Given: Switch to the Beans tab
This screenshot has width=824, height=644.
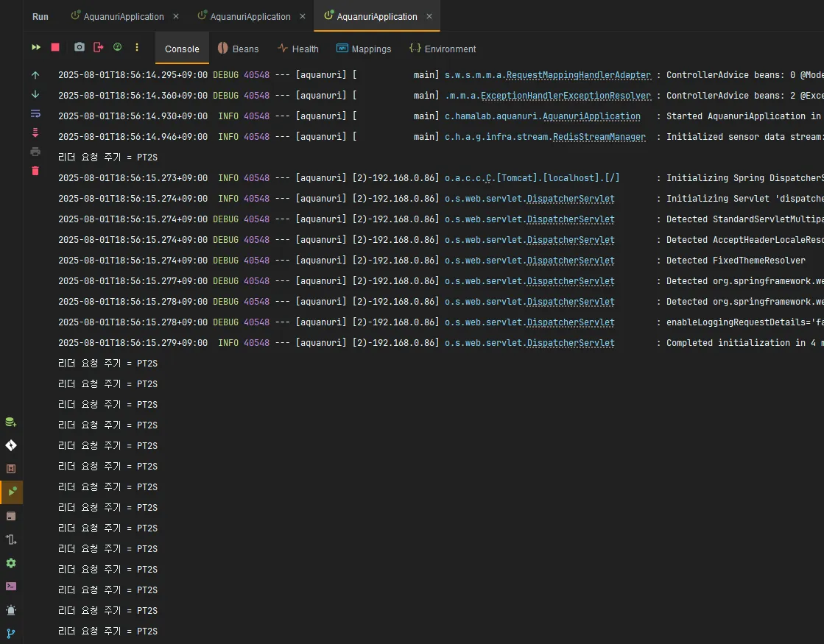Looking at the screenshot, I should (238, 49).
